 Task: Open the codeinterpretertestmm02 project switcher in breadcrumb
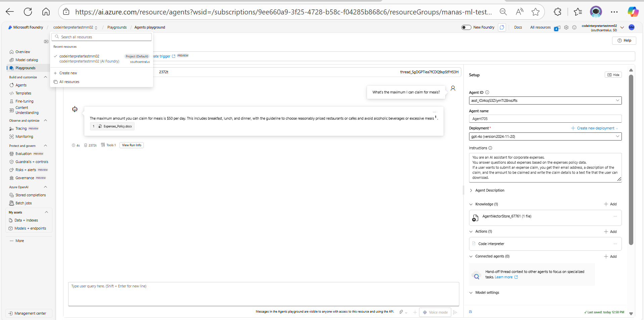pos(75,27)
